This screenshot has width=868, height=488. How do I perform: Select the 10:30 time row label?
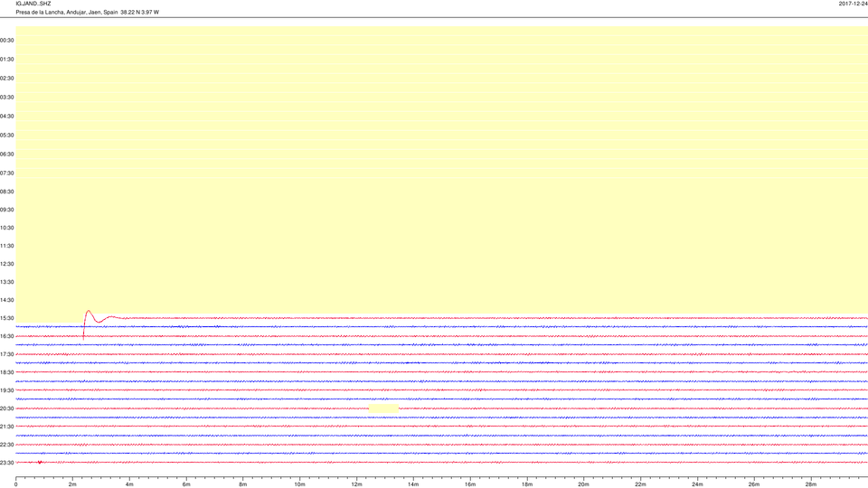pos(7,228)
